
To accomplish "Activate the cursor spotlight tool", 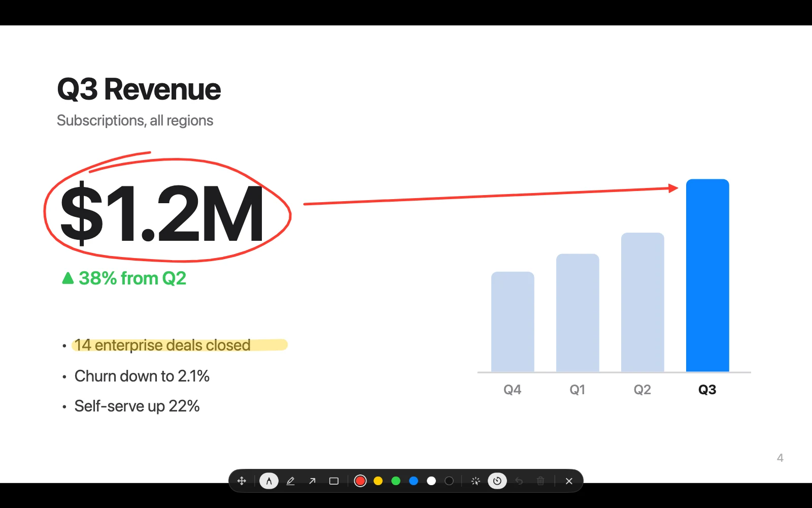I will coord(476,481).
